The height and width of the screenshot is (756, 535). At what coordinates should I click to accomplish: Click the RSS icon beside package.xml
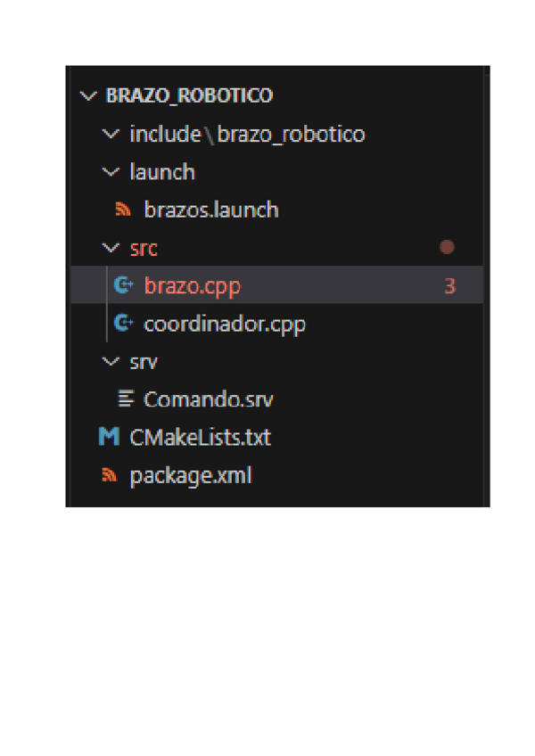click(109, 476)
